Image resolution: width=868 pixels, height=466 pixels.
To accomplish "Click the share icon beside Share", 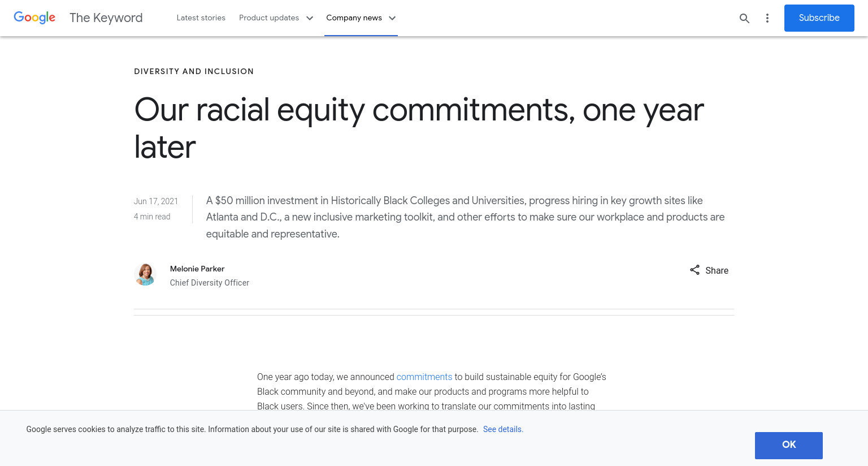I will coord(695,270).
